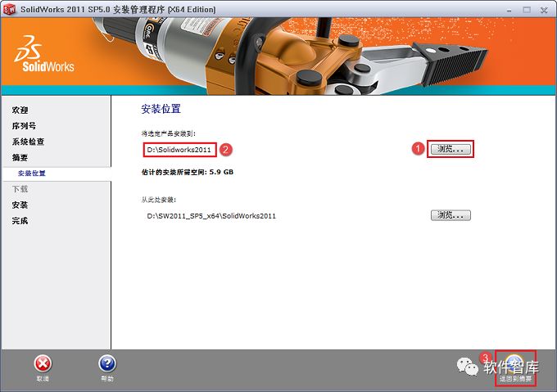The height and width of the screenshot is (392, 557).
Task: Go to the 下载 step in sidebar
Action: [20, 189]
